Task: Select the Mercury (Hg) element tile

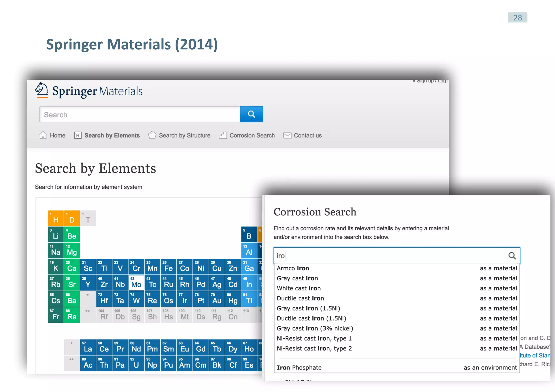Action: tap(233, 299)
